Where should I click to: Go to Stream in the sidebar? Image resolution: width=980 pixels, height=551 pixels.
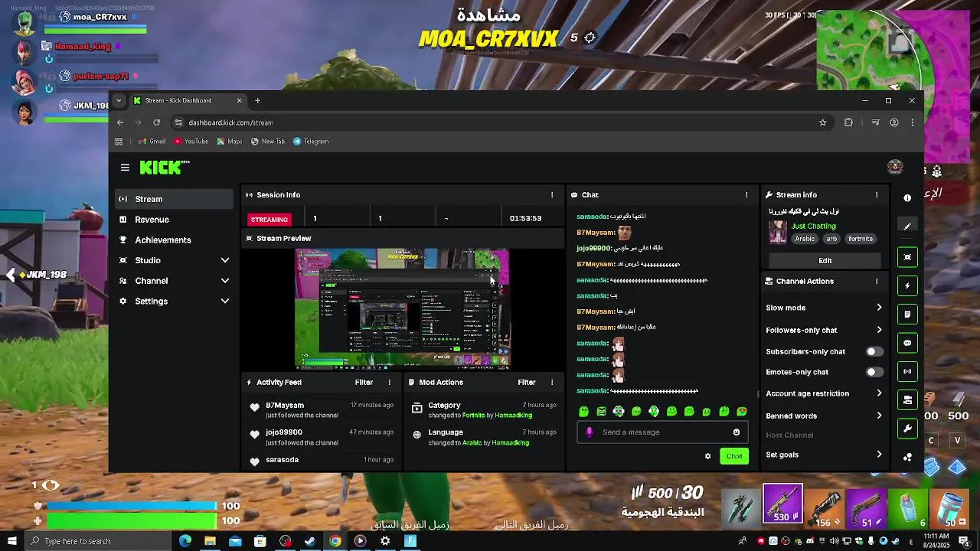(x=175, y=199)
